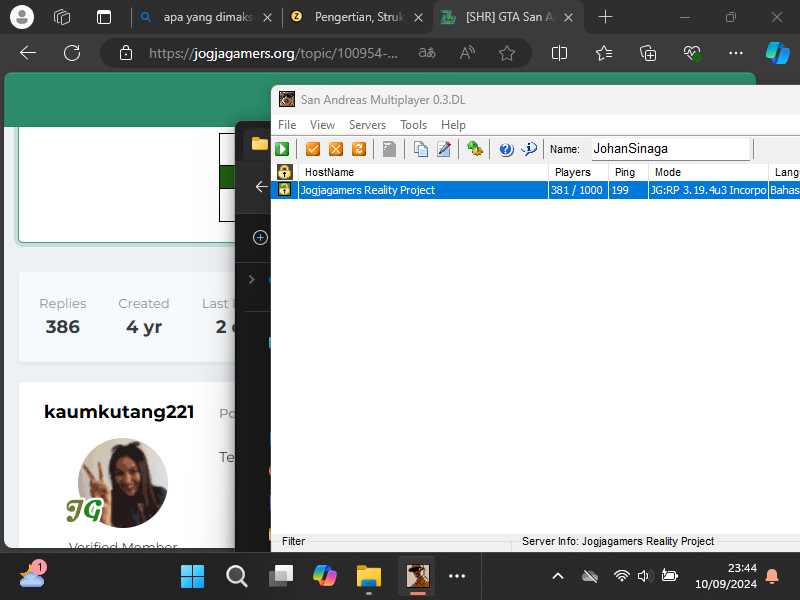Screen dimensions: 800x600
Task: Click the orange X Delete Server icon
Action: point(336,149)
